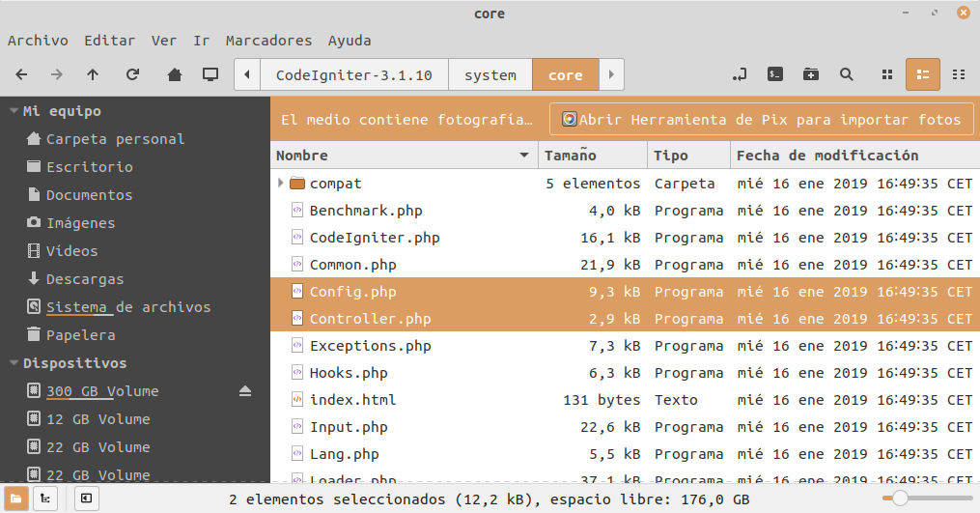The image size is (980, 513).
Task: Jump to CodeIgniter-3.1.10 in the path bar
Action: (x=353, y=75)
